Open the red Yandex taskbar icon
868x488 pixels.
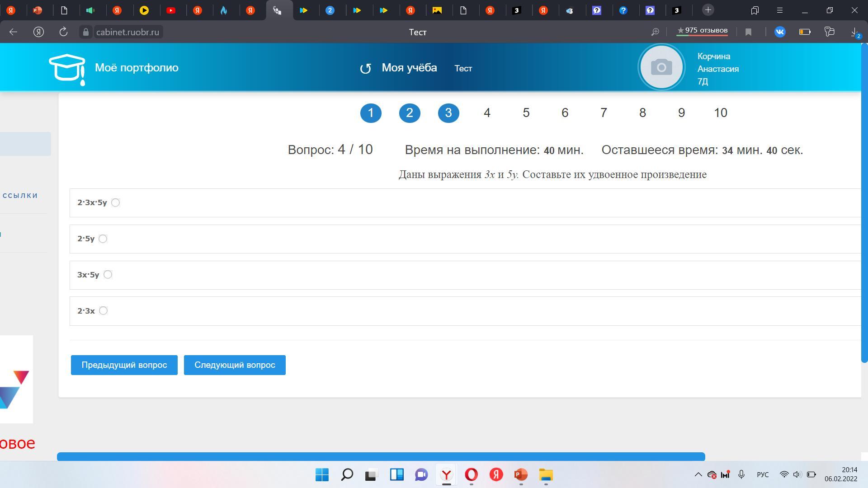tap(496, 475)
